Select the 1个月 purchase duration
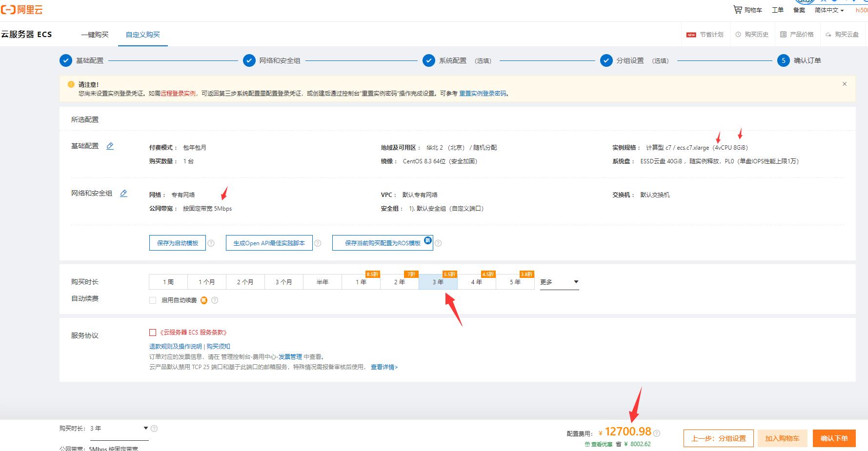The width and height of the screenshot is (868, 451). (207, 282)
